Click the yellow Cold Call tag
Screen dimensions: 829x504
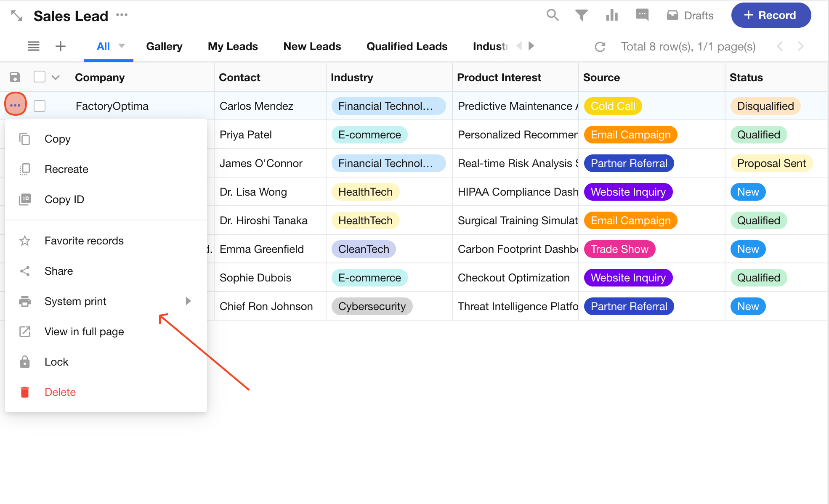[612, 106]
